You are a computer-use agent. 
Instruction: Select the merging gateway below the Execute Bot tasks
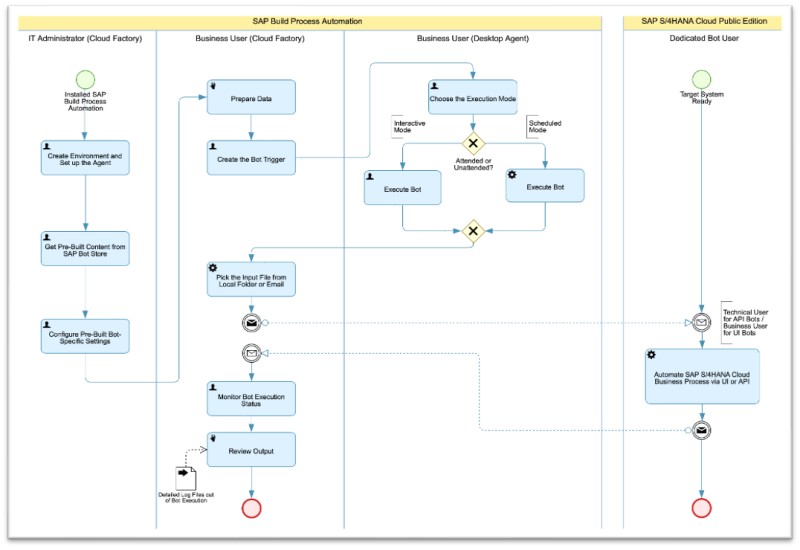coord(473,231)
